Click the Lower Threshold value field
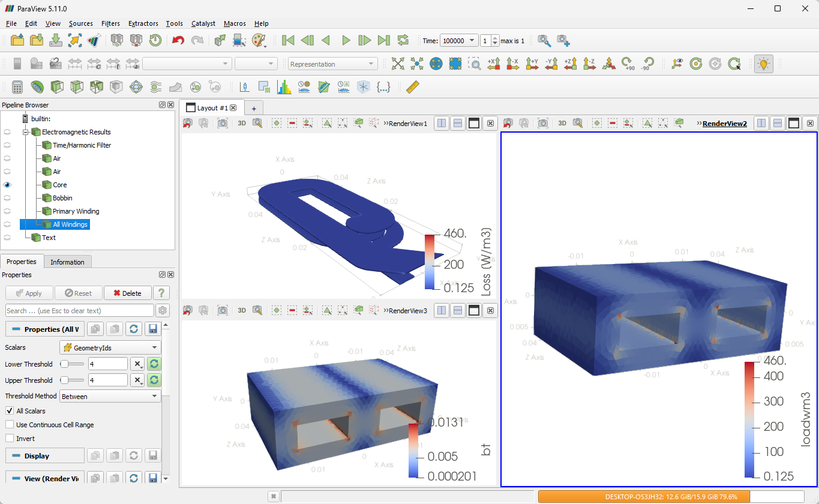This screenshot has width=819, height=504. [x=108, y=364]
